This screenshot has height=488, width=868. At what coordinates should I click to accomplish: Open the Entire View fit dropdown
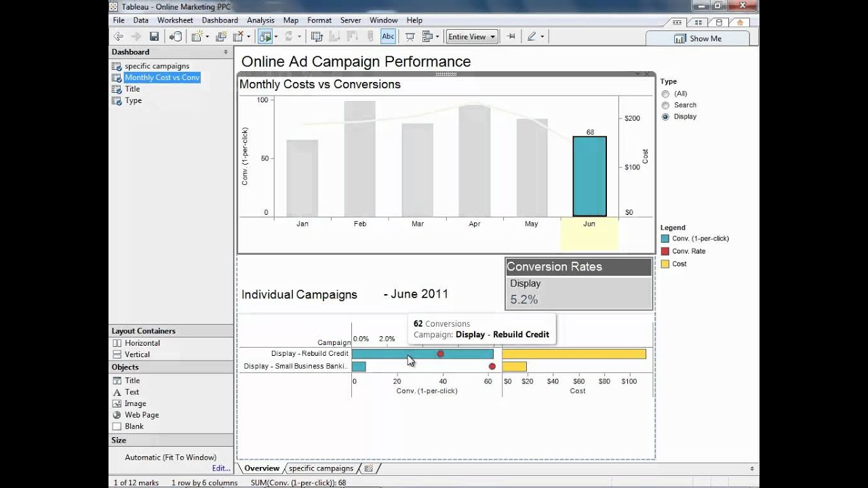click(471, 37)
